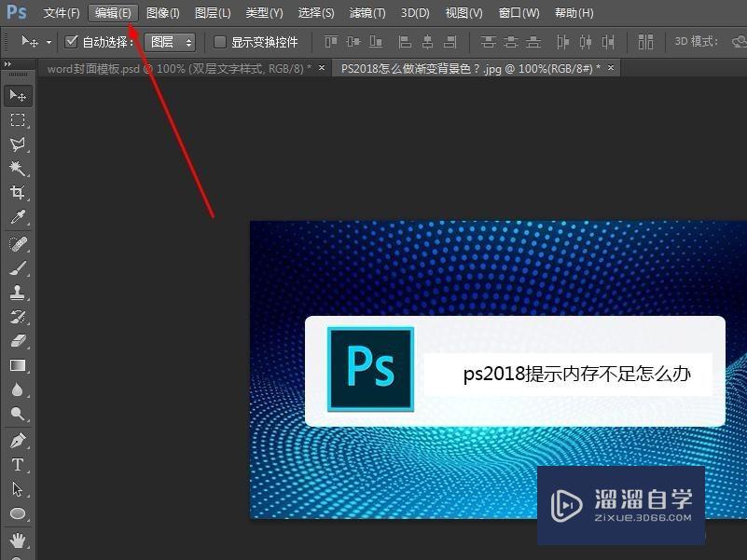This screenshot has width=747, height=560.
Task: Select the Clone Stamp tool
Action: point(17,293)
